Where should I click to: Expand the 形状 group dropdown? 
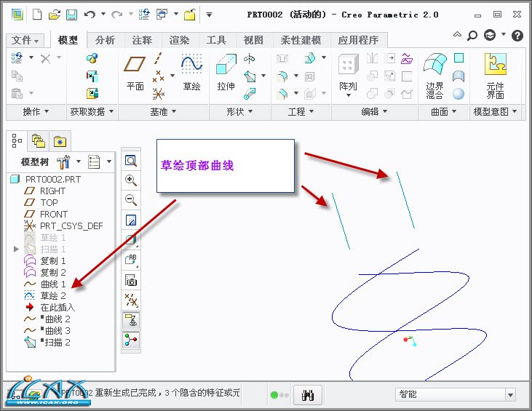[x=239, y=111]
